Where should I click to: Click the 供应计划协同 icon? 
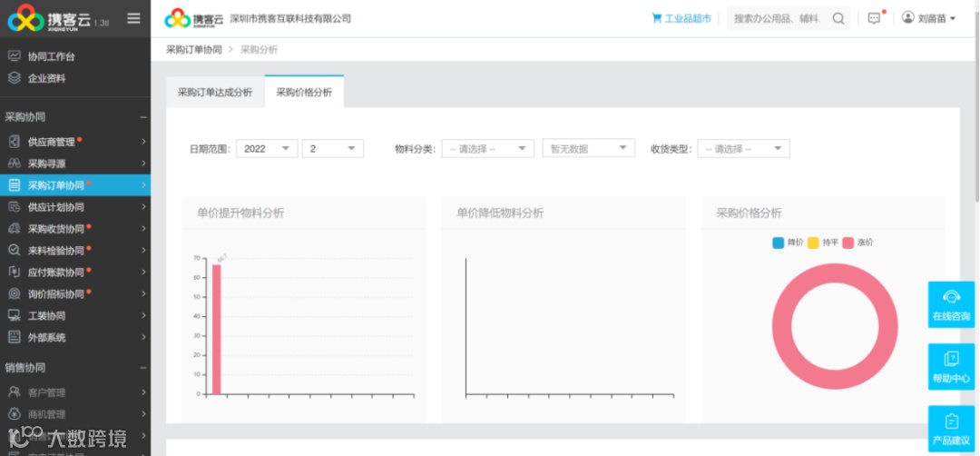point(15,206)
